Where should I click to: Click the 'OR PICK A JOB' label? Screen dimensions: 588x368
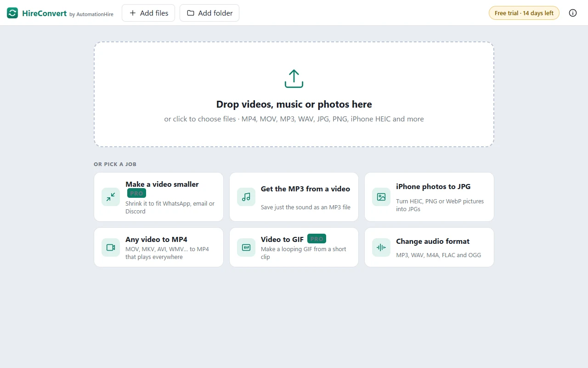click(x=115, y=164)
